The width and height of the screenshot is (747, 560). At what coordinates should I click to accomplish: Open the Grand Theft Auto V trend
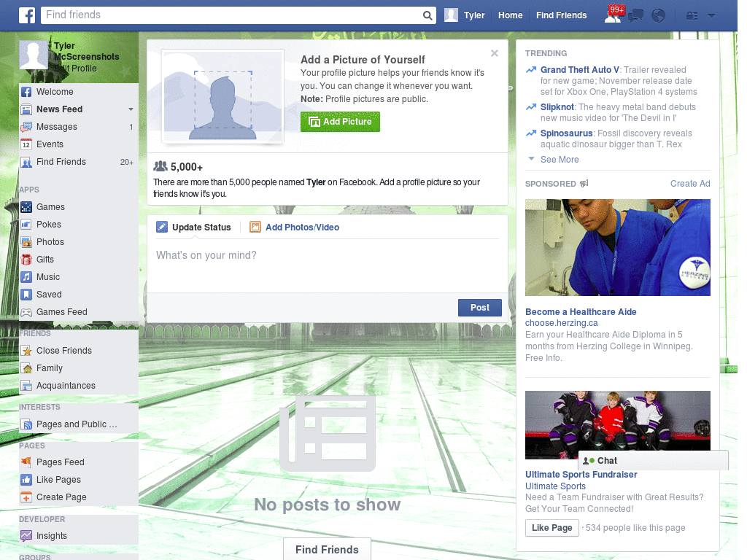point(579,70)
